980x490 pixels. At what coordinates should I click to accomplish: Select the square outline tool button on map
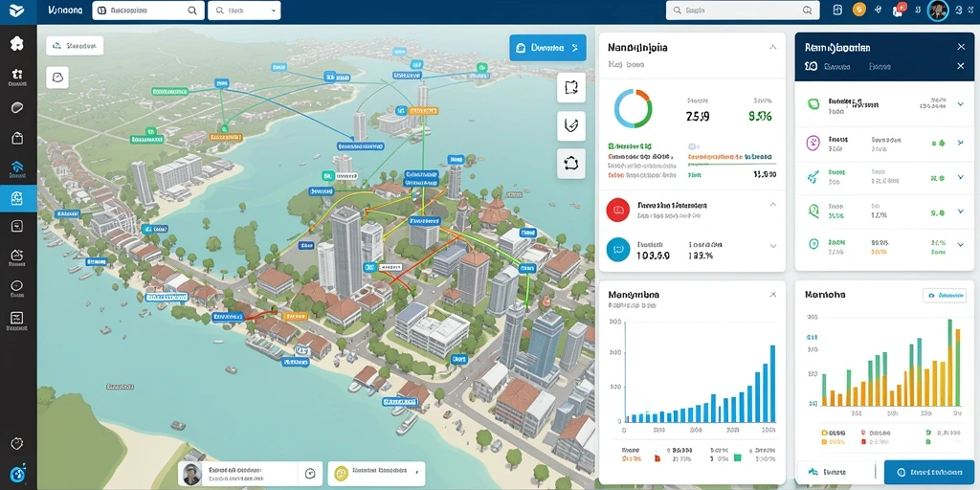571,87
